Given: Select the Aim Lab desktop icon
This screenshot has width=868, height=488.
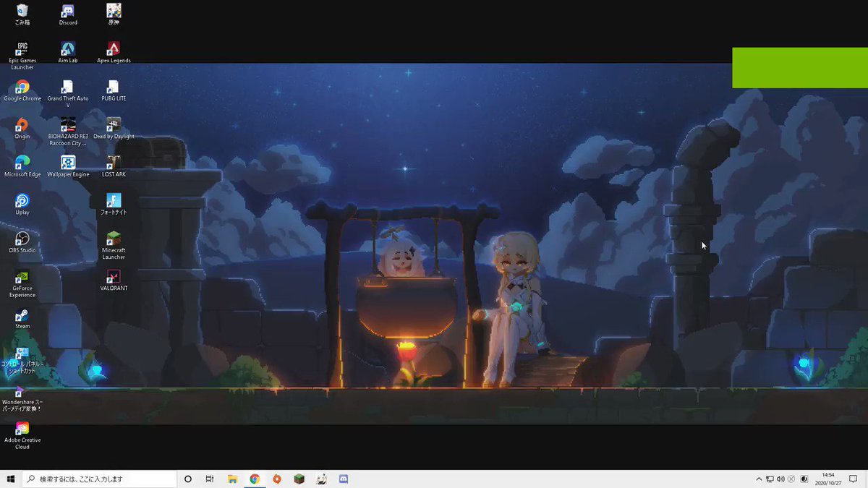Looking at the screenshot, I should tap(68, 53).
